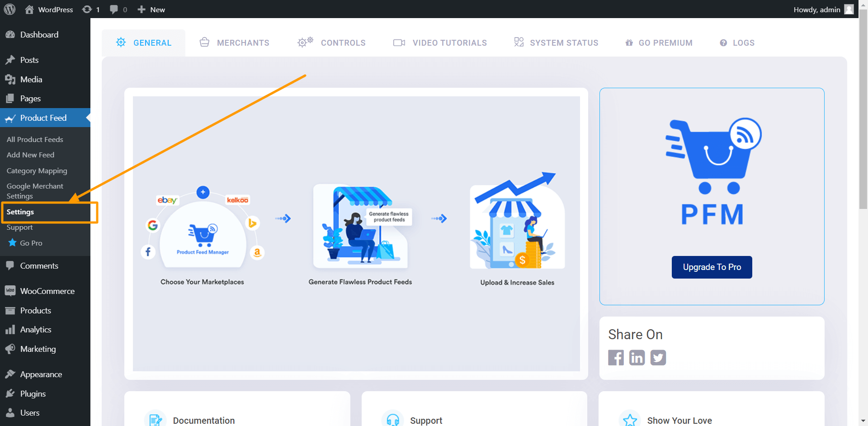Click the Comments sidebar icon
Screen dimensions: 868x426
[x=10, y=265]
